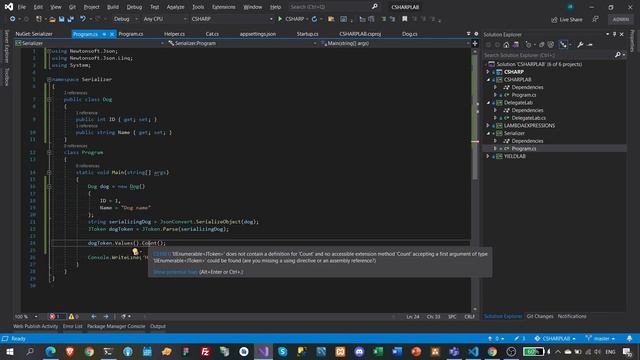Open the Any CPU platform dropdown

point(164,19)
